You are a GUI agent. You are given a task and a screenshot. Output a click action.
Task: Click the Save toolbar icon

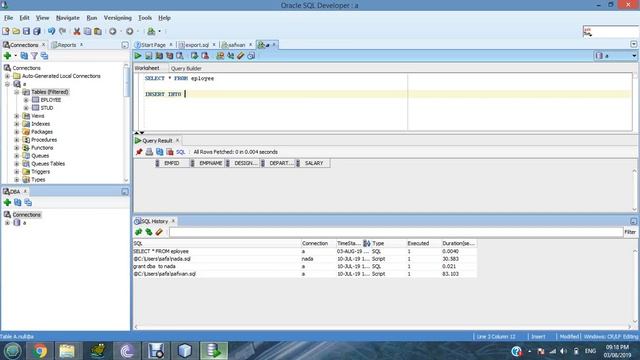click(26, 31)
